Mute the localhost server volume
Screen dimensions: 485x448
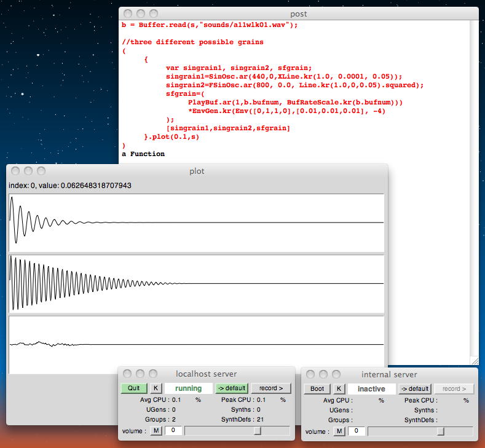(156, 431)
